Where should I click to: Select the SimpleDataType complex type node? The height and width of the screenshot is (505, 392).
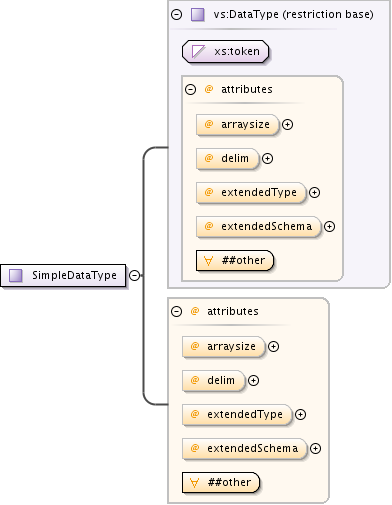tap(63, 275)
